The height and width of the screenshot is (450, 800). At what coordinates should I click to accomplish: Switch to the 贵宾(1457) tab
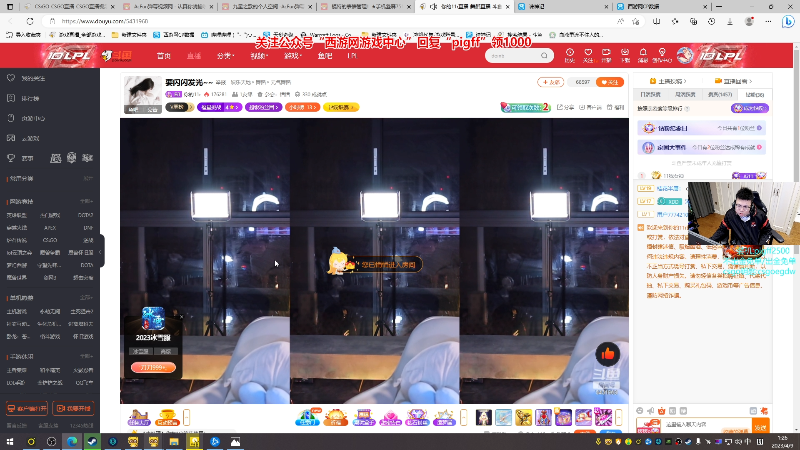[x=720, y=95]
